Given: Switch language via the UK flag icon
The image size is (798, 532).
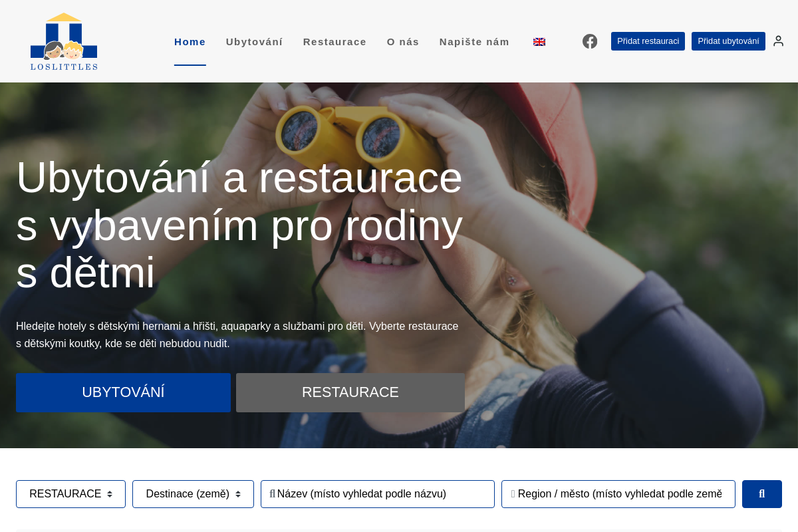Looking at the screenshot, I should tap(539, 42).
